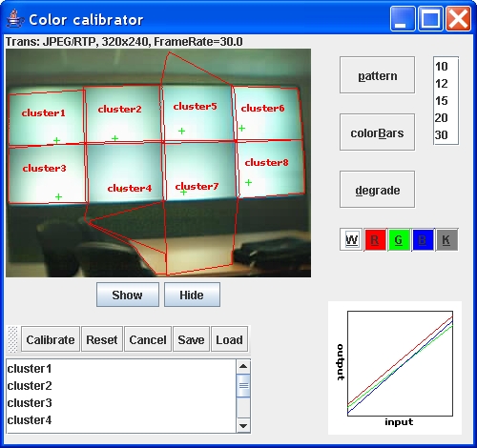
Task: Choose value 12 in the number list
Action: [x=446, y=84]
